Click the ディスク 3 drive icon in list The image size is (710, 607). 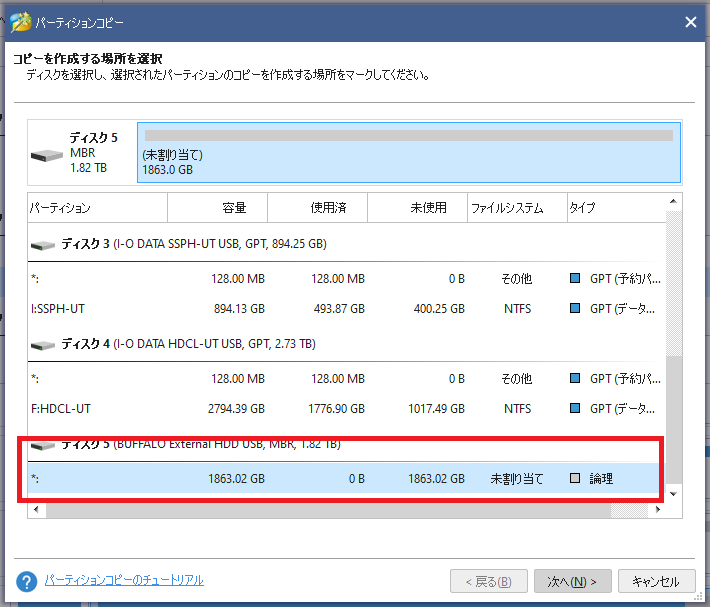click(x=43, y=245)
